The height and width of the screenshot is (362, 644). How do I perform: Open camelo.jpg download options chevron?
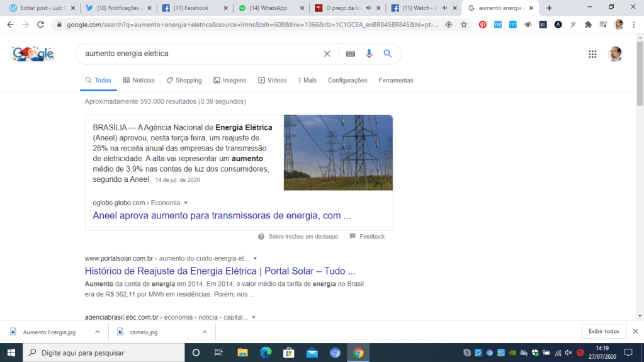tap(205, 332)
